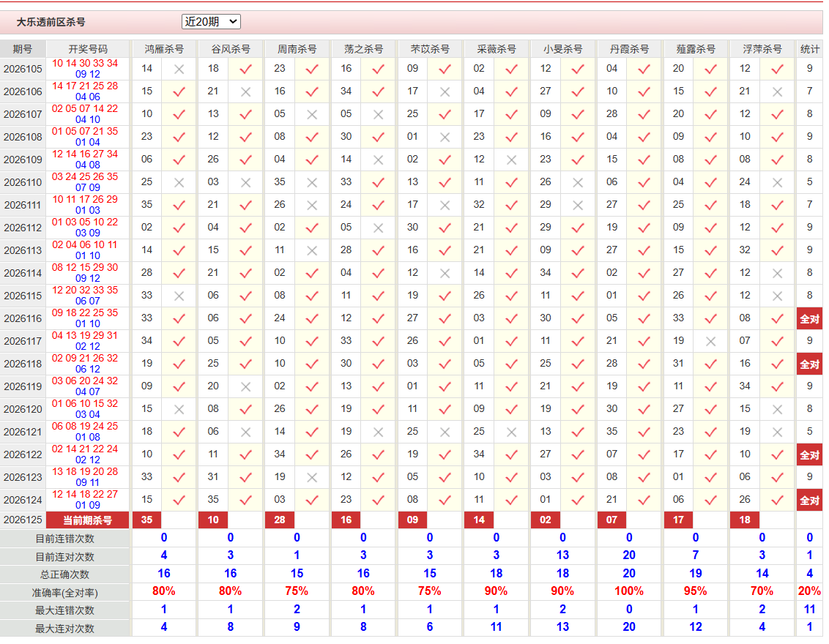Open the 近20期 period dropdown
The width and height of the screenshot is (829, 644).
point(211,22)
